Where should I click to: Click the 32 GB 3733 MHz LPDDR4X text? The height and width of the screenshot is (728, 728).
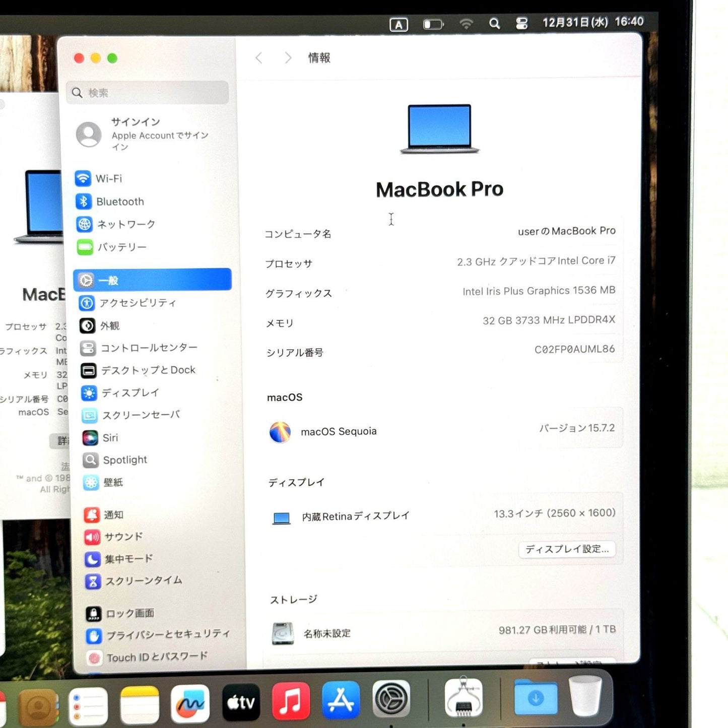click(x=549, y=320)
